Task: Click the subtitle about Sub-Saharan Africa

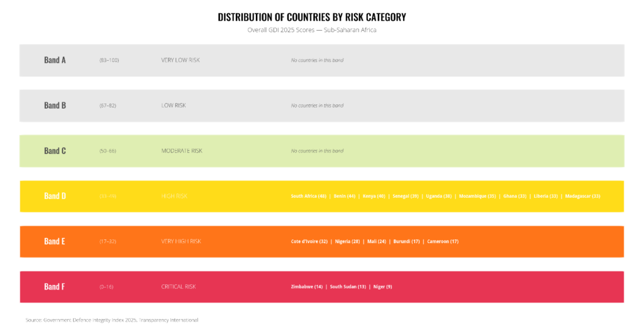Action: coord(312,30)
